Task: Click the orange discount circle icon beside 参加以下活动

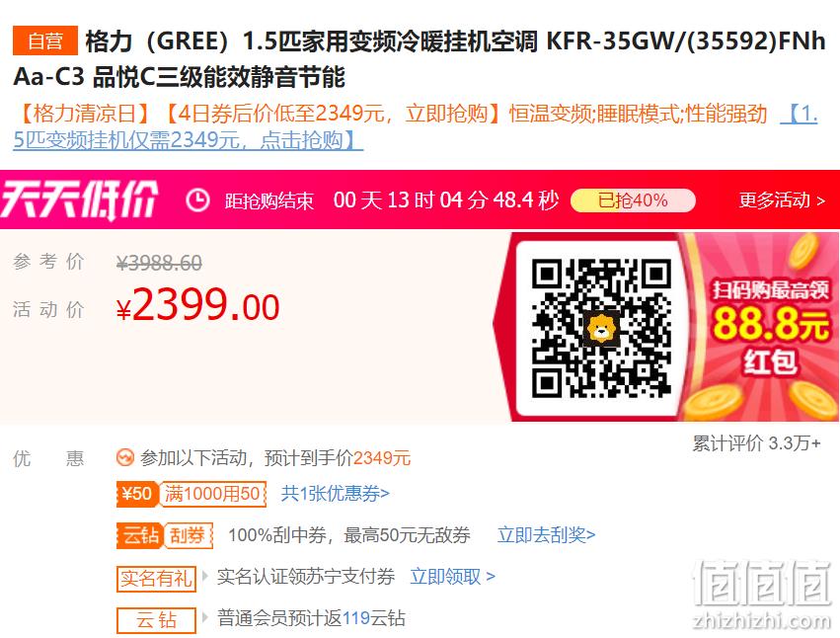Action: (124, 458)
